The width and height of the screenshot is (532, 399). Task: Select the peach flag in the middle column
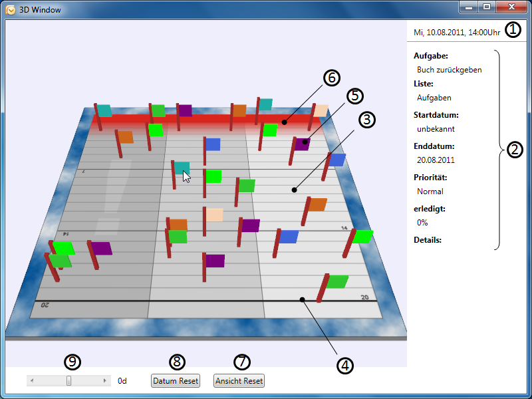point(213,214)
